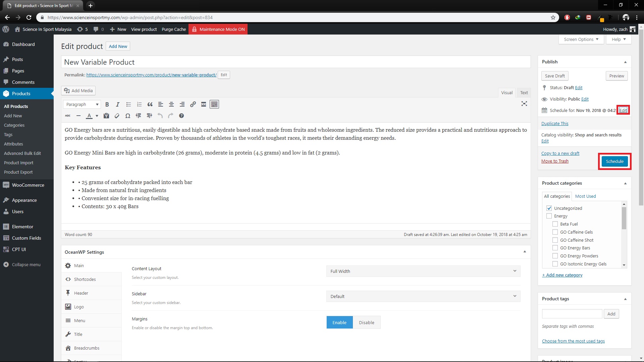Collapse the OceanWP Settings panel
This screenshot has height=362, width=644.
[525, 252]
